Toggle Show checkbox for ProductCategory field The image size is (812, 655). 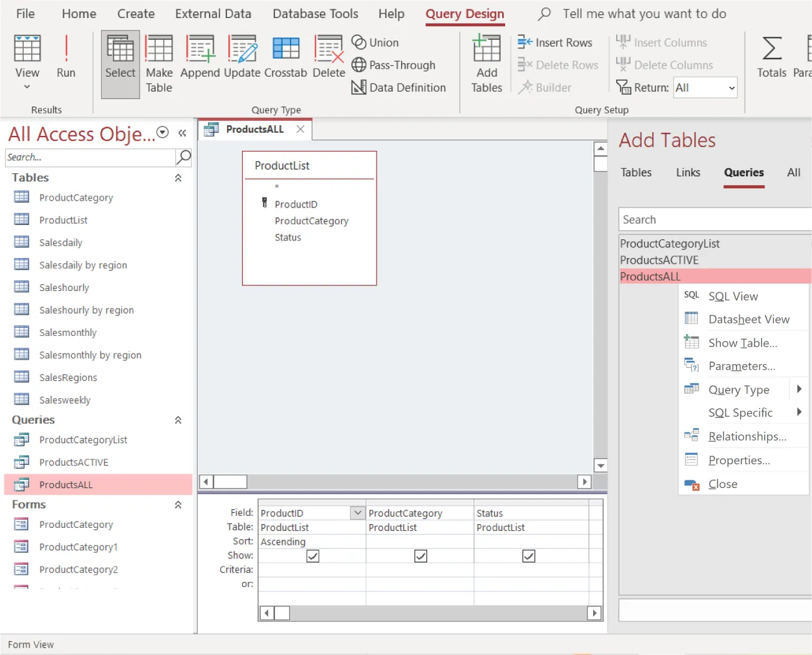point(420,555)
